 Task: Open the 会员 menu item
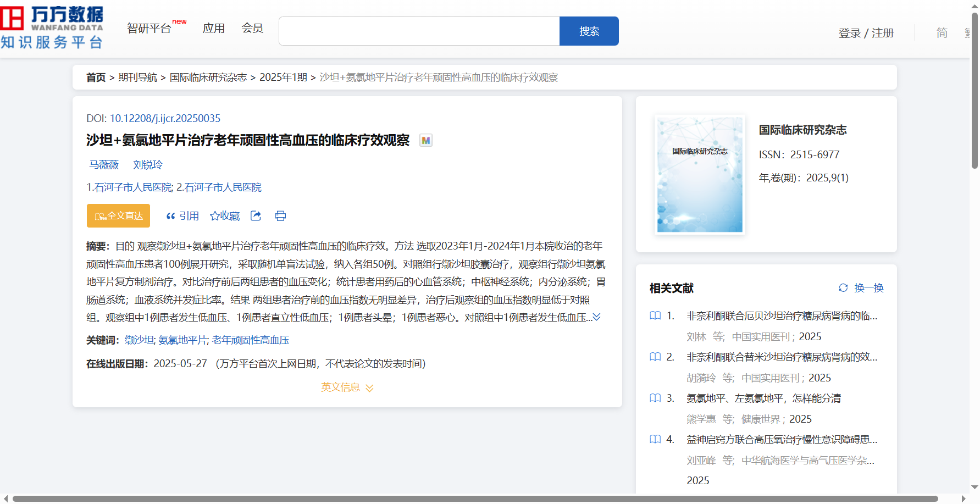(x=252, y=29)
